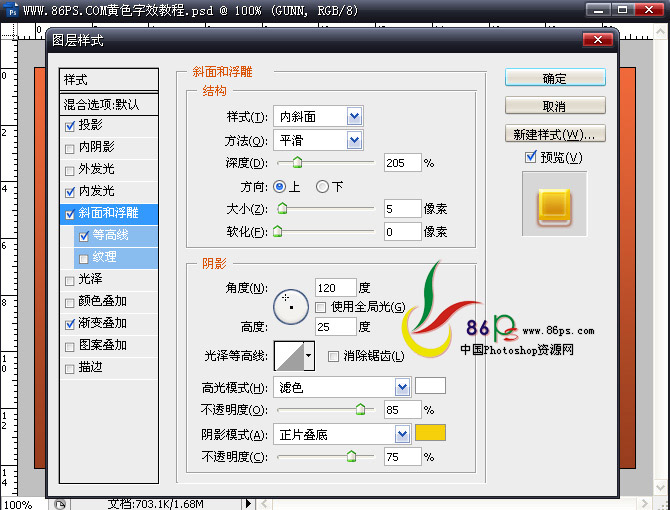Open the 光泽等高线 contour picker arrow
670x510 pixels.
click(x=309, y=355)
